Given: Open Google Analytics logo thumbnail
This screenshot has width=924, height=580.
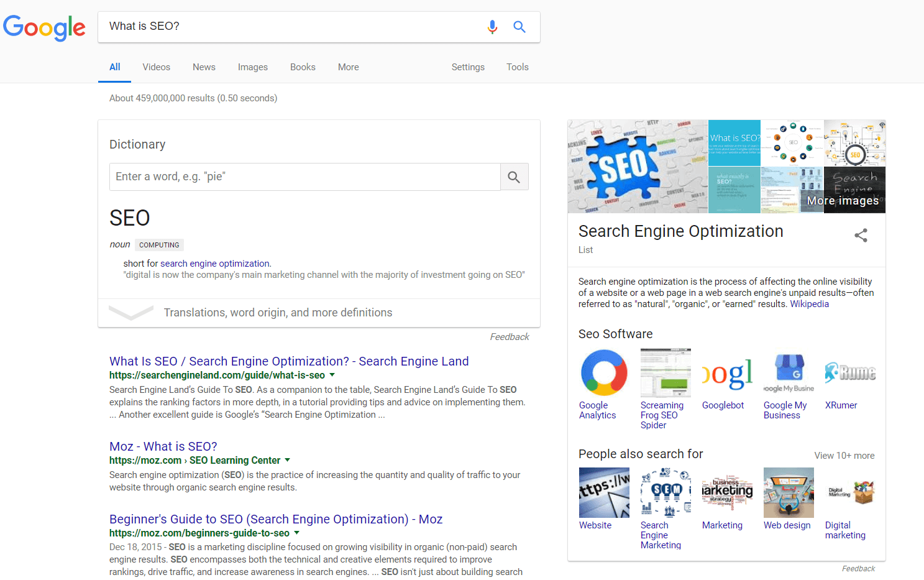Looking at the screenshot, I should (x=604, y=372).
